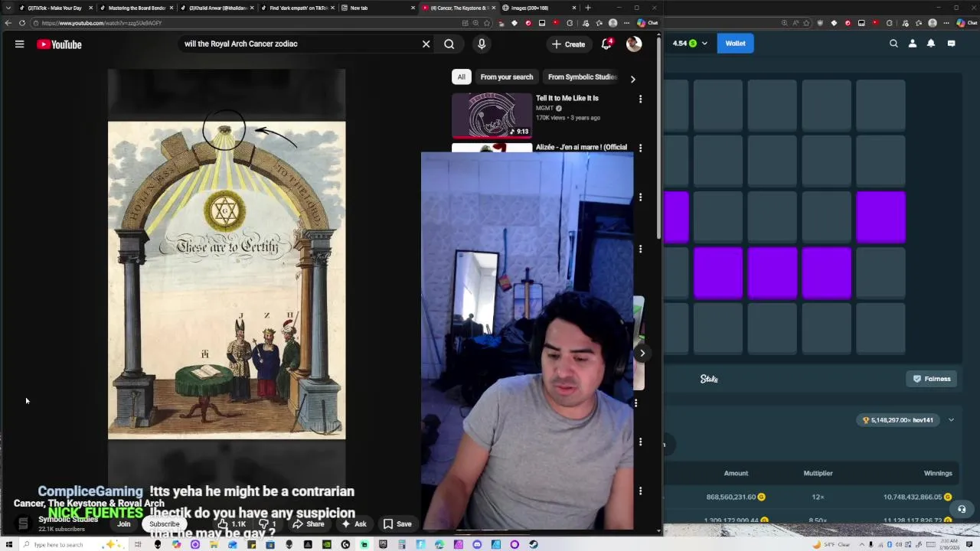The width and height of the screenshot is (980, 551).
Task: Search on the Stake site
Action: (893, 44)
